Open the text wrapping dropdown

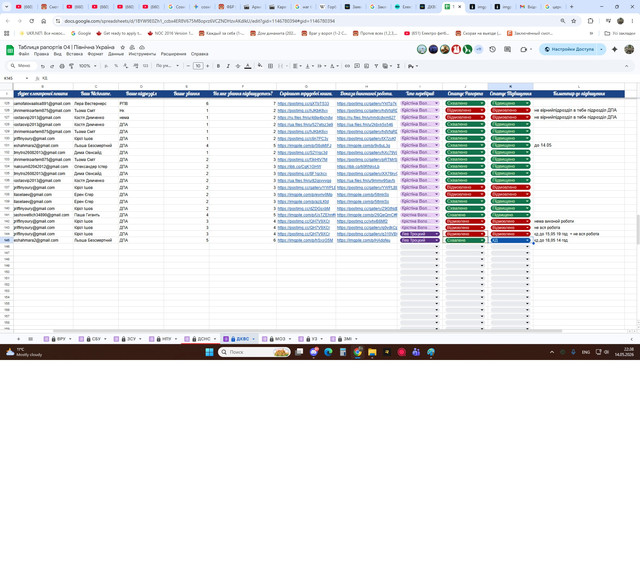pyautogui.click(x=321, y=66)
